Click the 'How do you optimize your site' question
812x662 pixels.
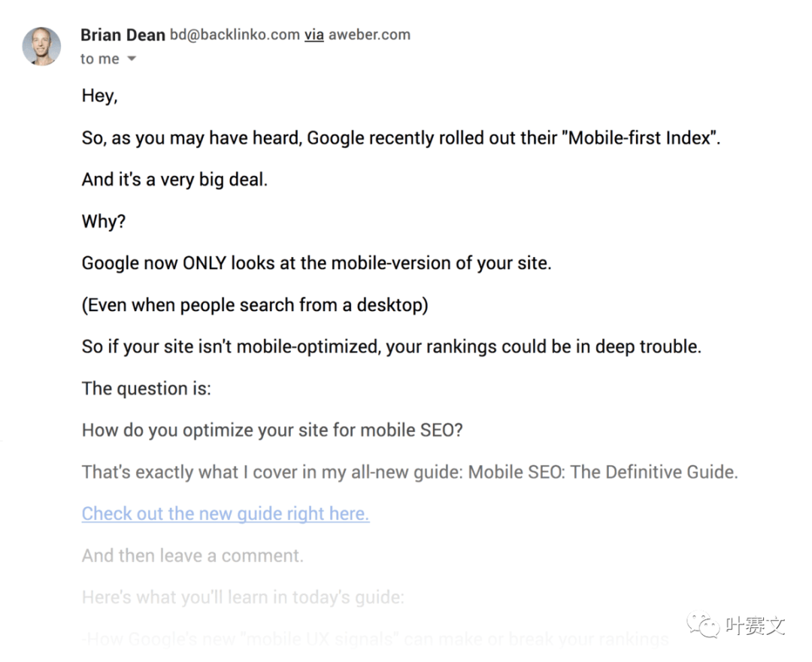pyautogui.click(x=272, y=430)
